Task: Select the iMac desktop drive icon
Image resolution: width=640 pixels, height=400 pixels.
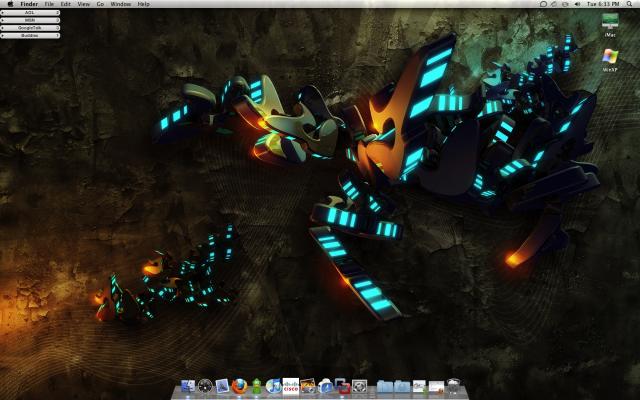Action: [x=610, y=21]
